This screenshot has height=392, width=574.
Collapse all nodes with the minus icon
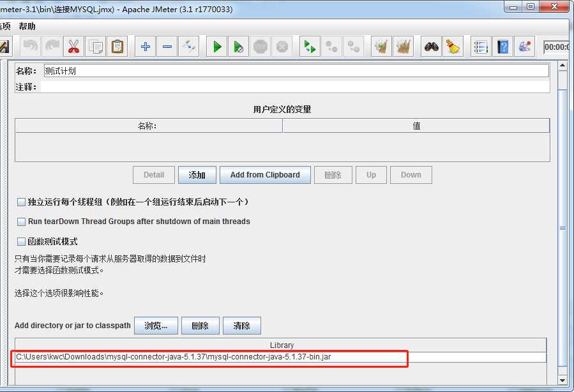click(x=167, y=47)
